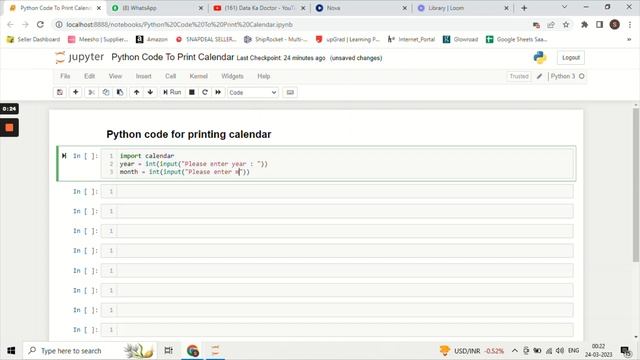The width and height of the screenshot is (640, 360).
Task: Interrupt the kernel with stop icon
Action: pos(191,92)
